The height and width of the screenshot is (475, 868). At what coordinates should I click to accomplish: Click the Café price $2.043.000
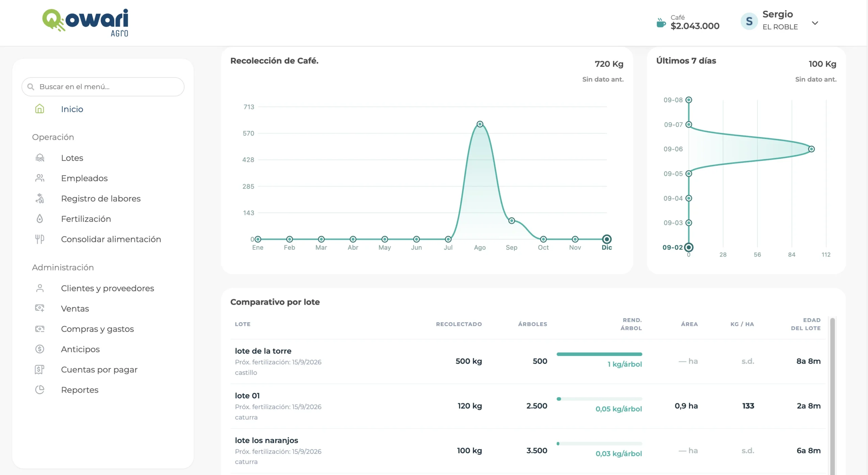click(695, 26)
